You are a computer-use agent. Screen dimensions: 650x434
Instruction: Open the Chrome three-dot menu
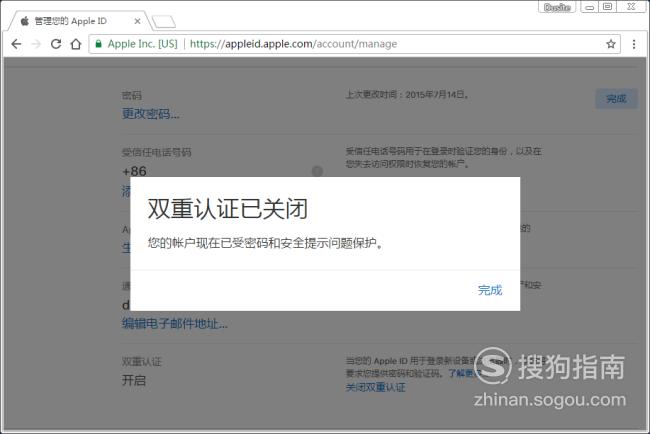click(x=634, y=44)
